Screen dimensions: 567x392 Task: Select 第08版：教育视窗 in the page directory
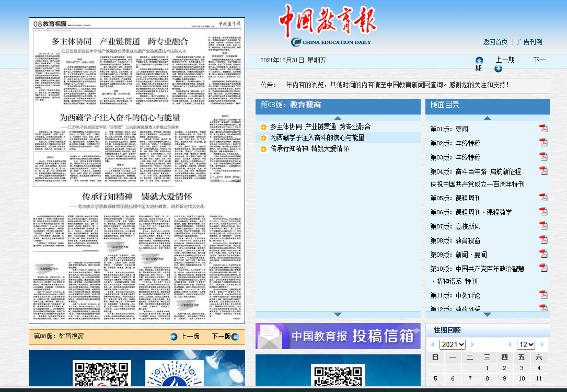click(x=455, y=240)
